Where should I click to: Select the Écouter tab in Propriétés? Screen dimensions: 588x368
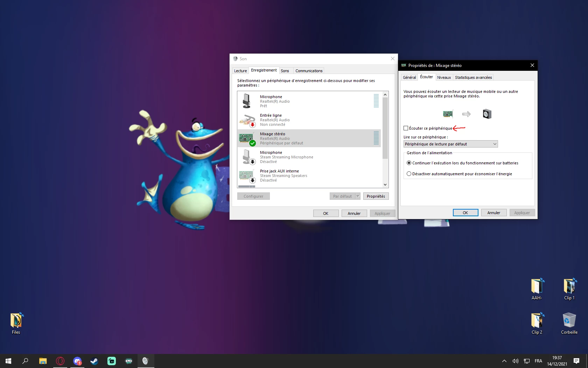point(427,77)
